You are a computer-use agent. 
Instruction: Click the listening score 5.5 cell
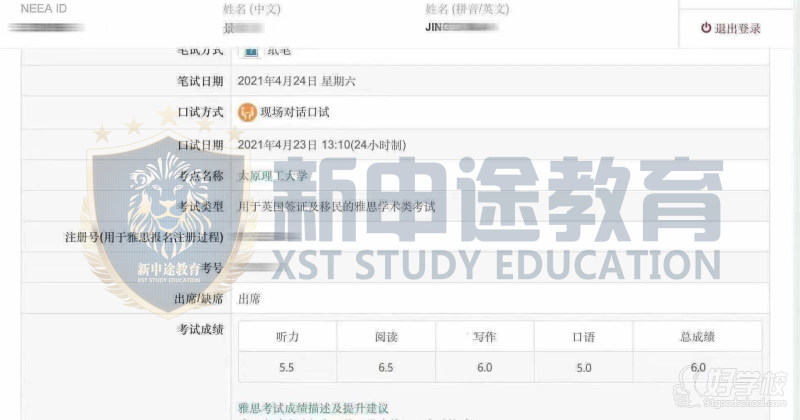pos(287,368)
